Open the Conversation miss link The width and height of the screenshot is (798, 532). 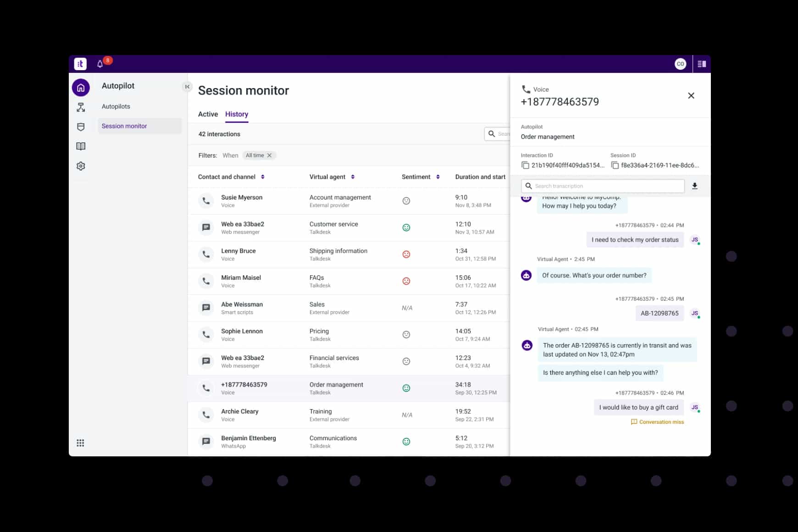[661, 422]
